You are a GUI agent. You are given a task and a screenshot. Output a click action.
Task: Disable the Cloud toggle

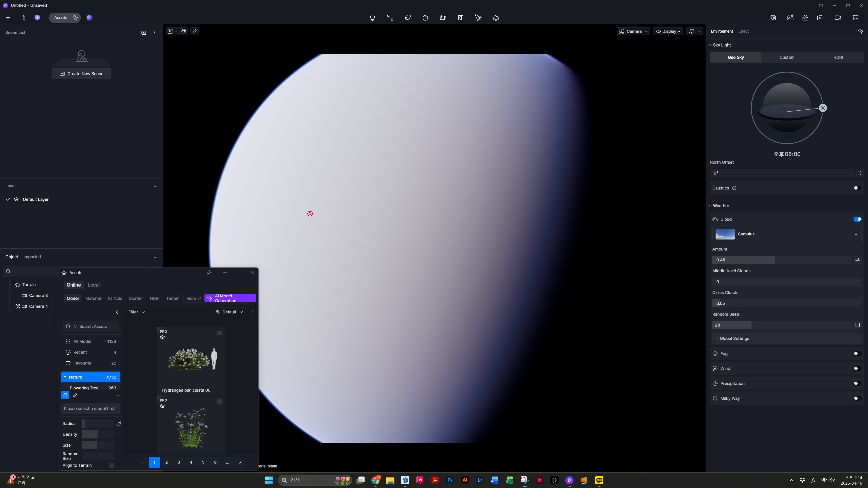(x=857, y=219)
